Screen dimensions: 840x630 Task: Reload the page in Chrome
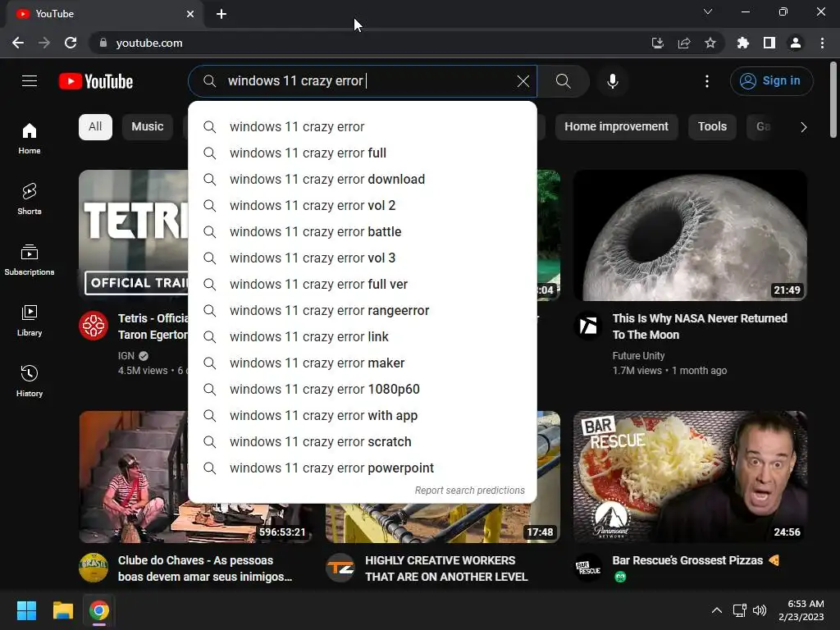71,43
